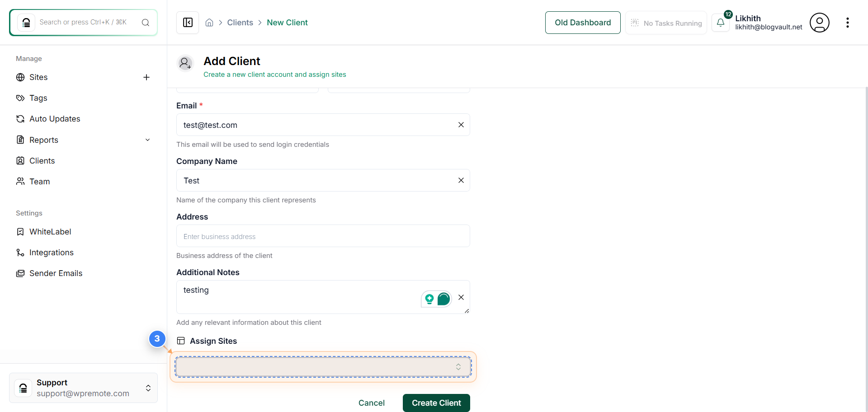Cancel the new client form

371,403
